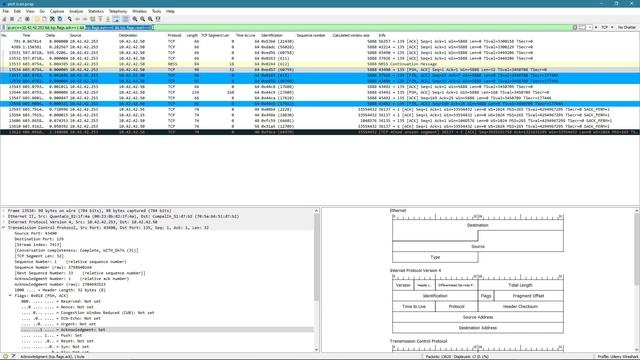Click the Find packet magnifier icon

click(x=70, y=19)
